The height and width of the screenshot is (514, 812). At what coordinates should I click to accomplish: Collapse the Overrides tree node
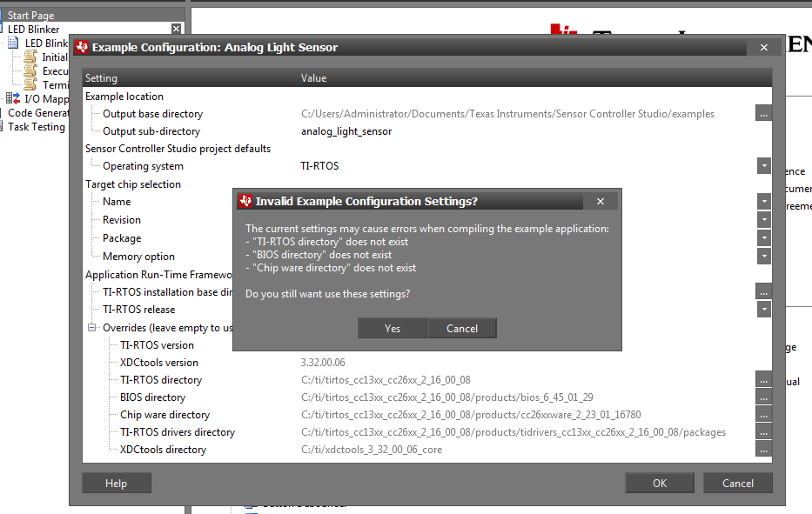click(x=91, y=327)
